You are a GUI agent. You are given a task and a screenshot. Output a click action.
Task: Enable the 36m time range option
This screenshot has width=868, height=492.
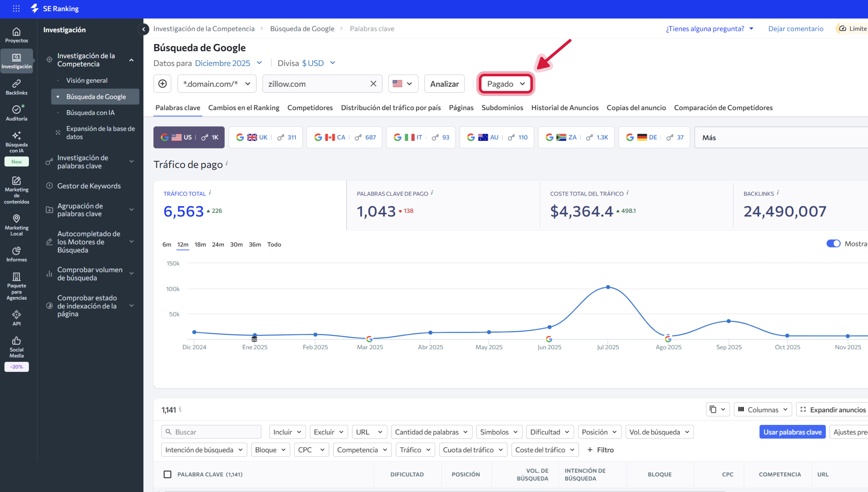tap(255, 244)
